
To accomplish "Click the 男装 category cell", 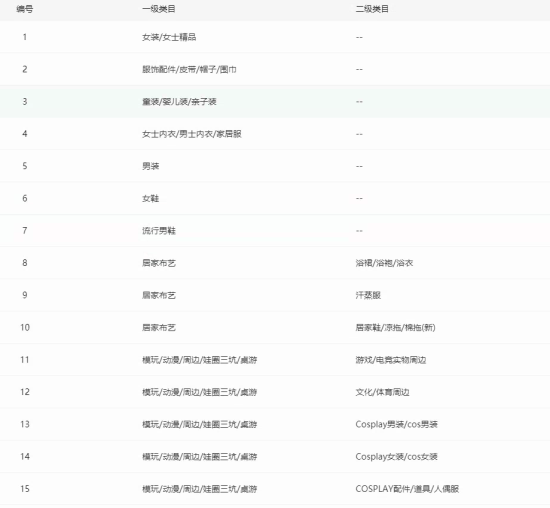I will click(150, 166).
